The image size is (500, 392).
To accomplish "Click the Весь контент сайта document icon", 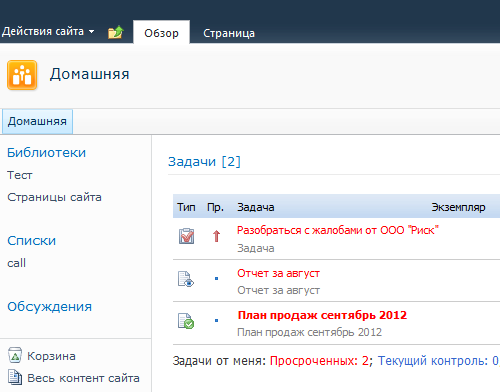I will [15, 377].
